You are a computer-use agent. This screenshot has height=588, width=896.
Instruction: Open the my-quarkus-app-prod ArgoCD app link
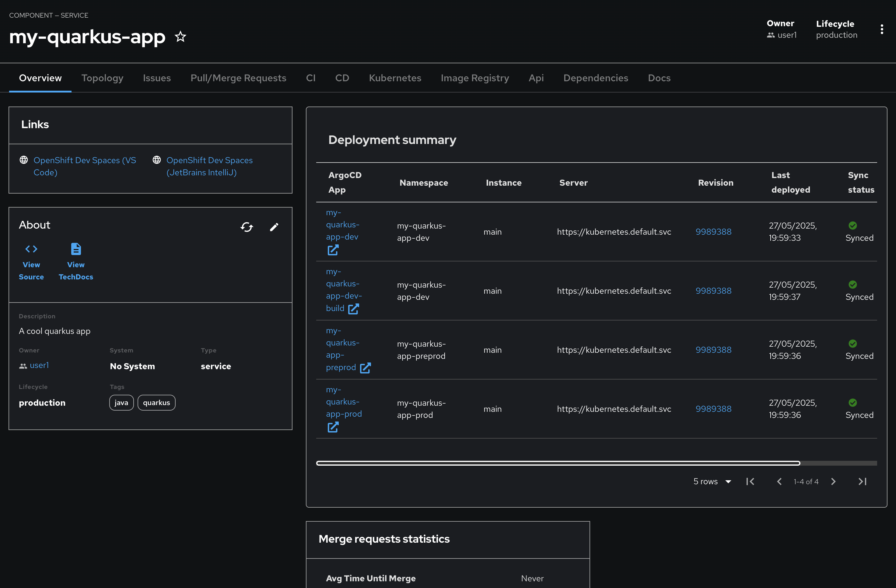pyautogui.click(x=344, y=402)
